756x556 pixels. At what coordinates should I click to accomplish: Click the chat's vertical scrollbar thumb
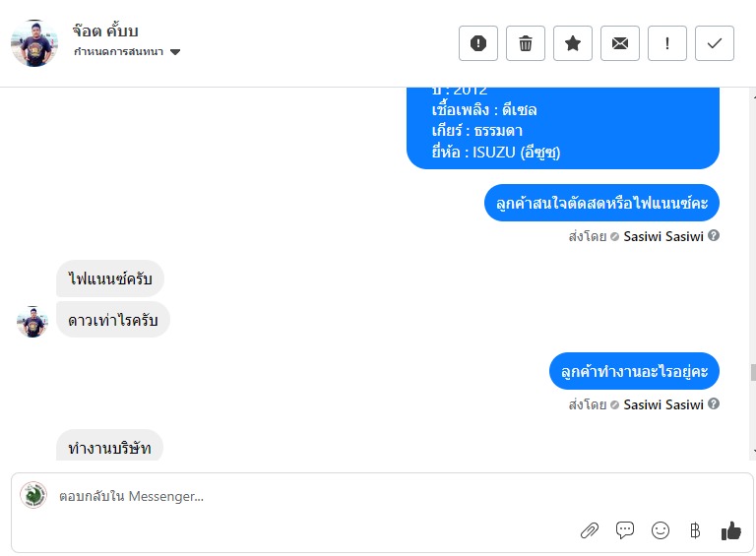(x=753, y=372)
